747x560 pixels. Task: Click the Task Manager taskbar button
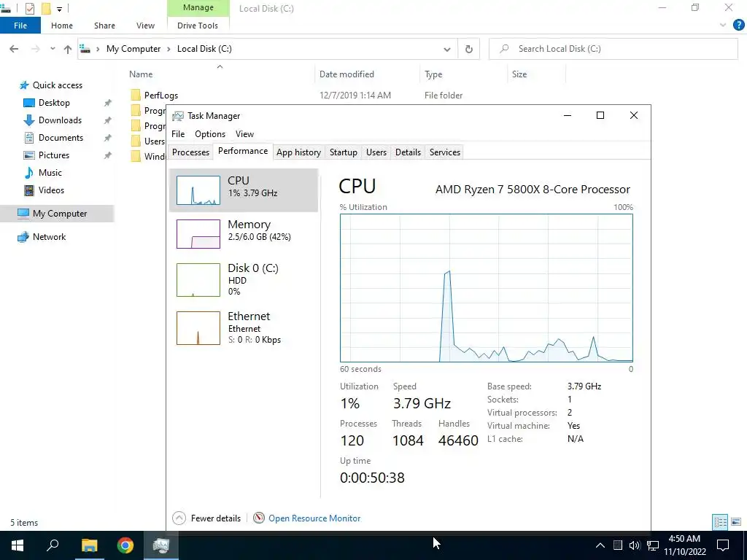(x=161, y=545)
